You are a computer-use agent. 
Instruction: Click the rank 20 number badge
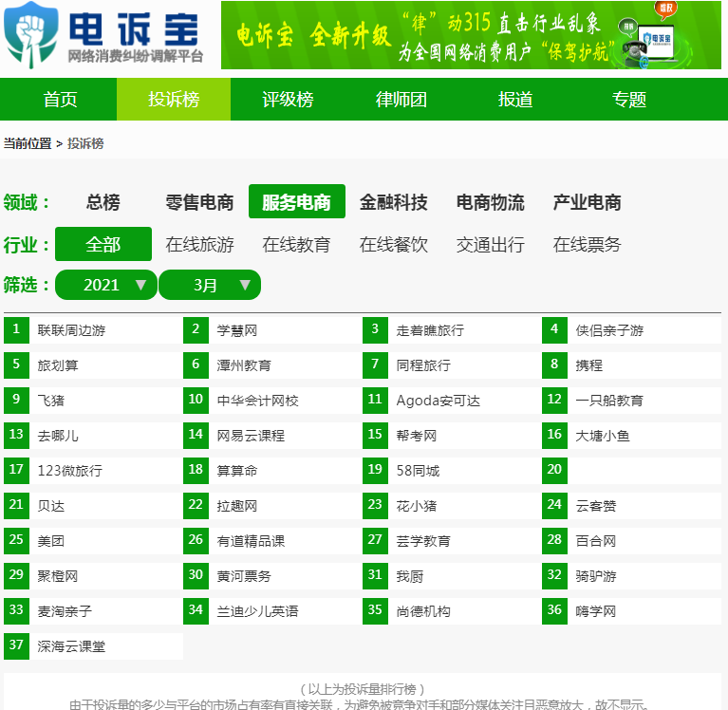554,471
